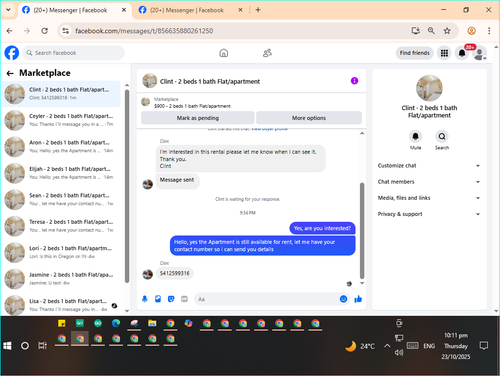This screenshot has height=376, width=500.
Task: Click the Search Facebook field
Action: (x=74, y=53)
